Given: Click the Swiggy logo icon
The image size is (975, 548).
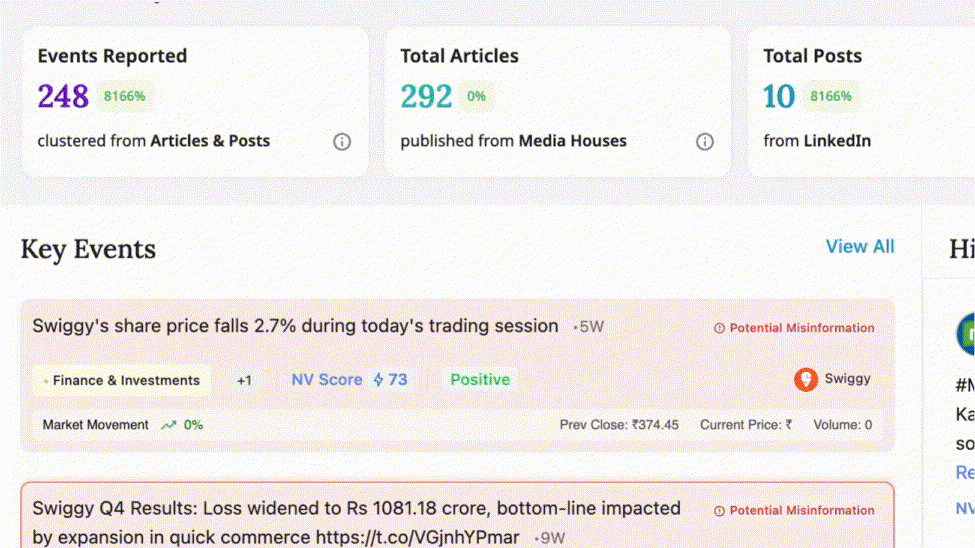Looking at the screenshot, I should 806,379.
